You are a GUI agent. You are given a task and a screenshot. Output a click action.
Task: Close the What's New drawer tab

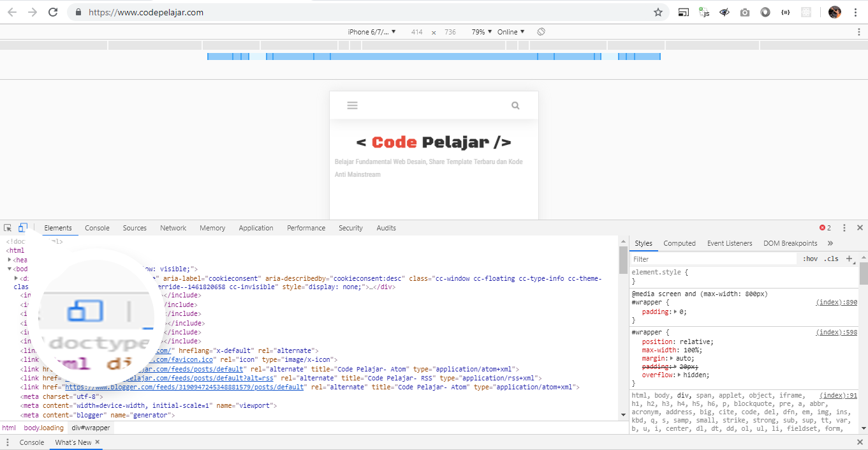pos(98,442)
